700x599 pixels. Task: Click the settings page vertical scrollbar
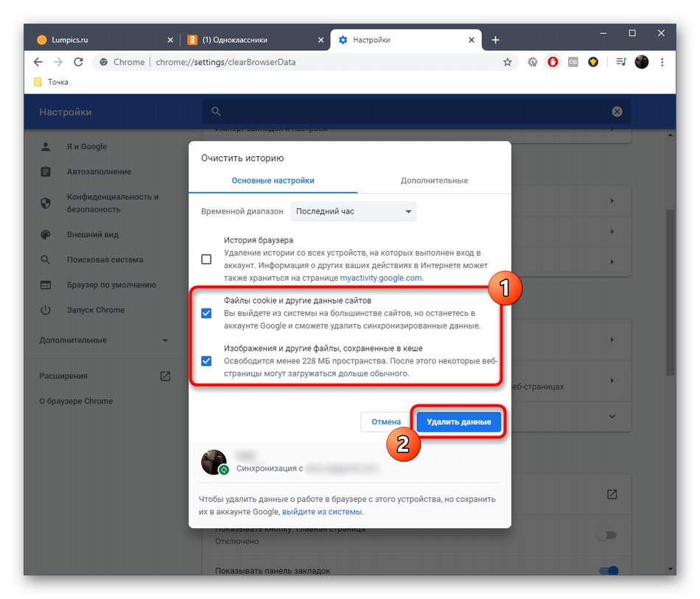click(x=670, y=293)
